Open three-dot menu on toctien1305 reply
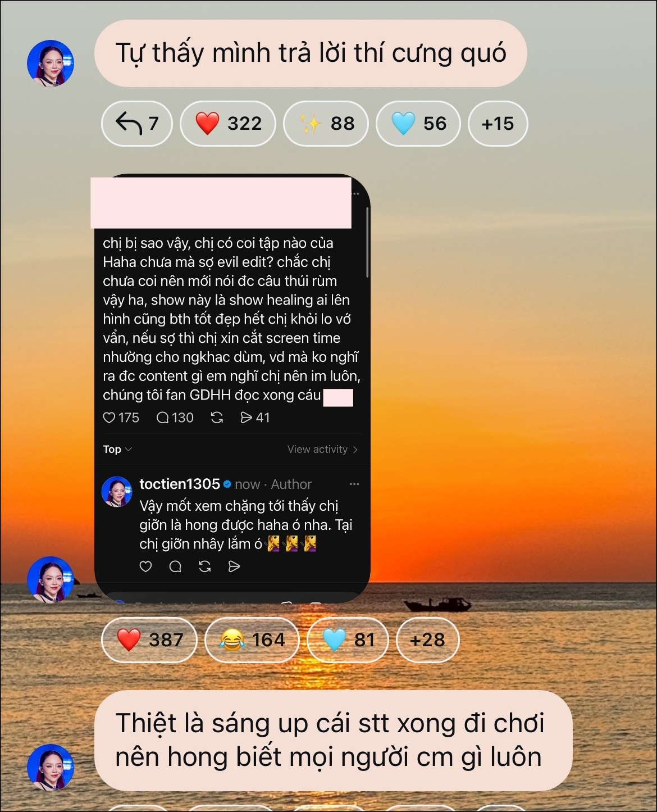Viewport: 657px width, 812px height. click(x=354, y=484)
